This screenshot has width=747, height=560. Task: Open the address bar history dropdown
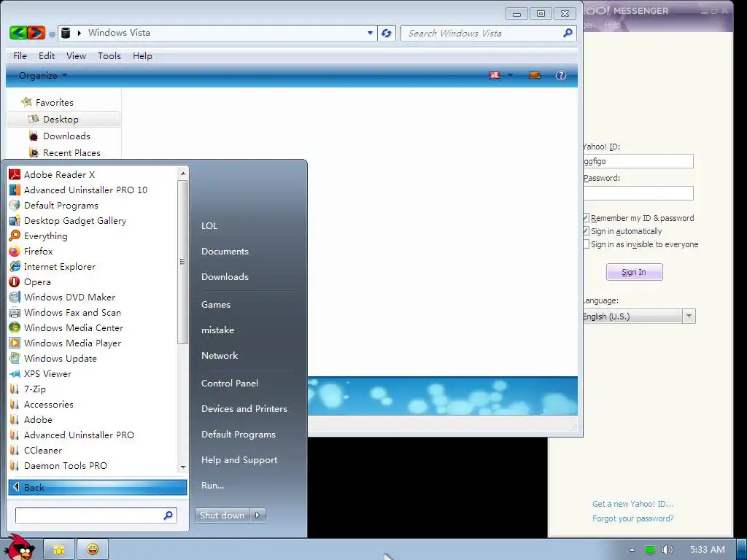[370, 33]
